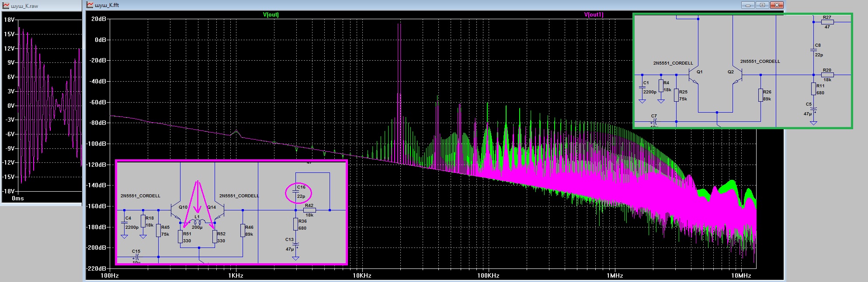Select inductor L1 200µ in magenta schematic
This screenshot has width=868, height=282.
(x=197, y=222)
